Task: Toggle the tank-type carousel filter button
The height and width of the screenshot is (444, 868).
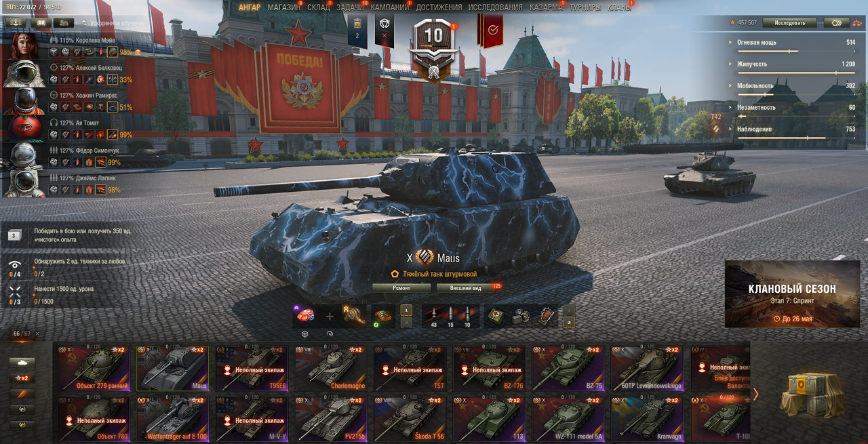Action: (x=22, y=363)
